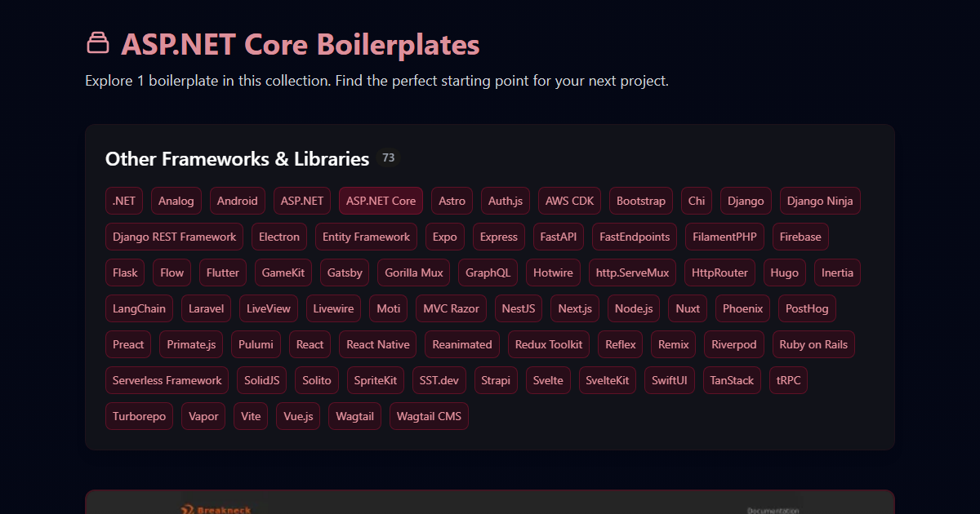Click the Svelte filter pill

(x=548, y=379)
